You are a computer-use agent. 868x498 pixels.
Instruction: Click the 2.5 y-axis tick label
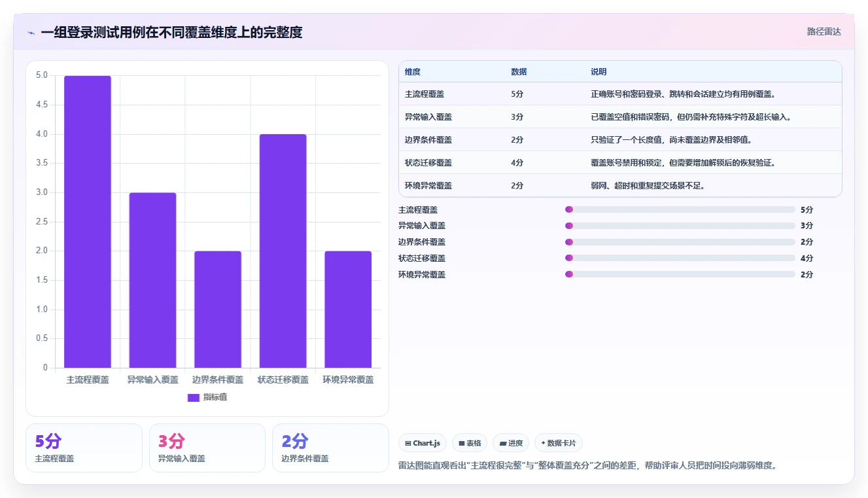[42, 222]
